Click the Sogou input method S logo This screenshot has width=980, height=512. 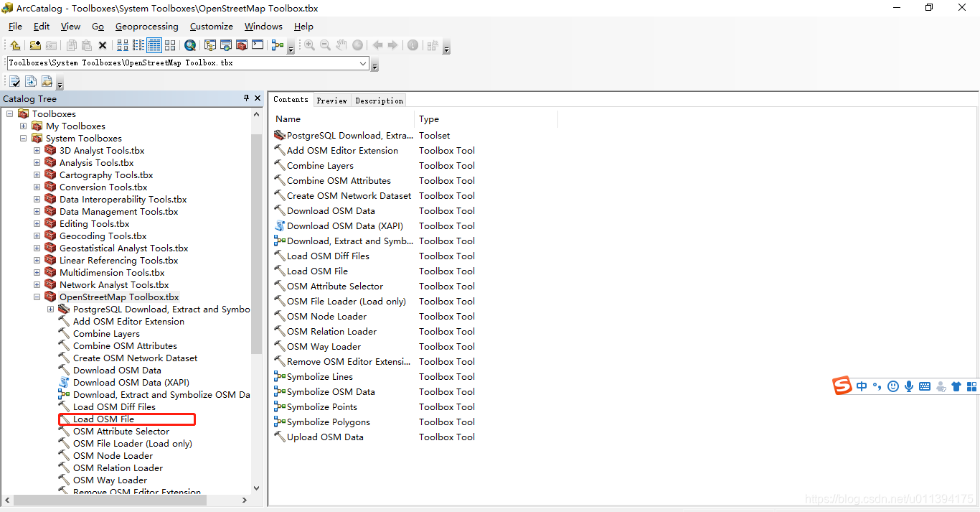click(842, 386)
